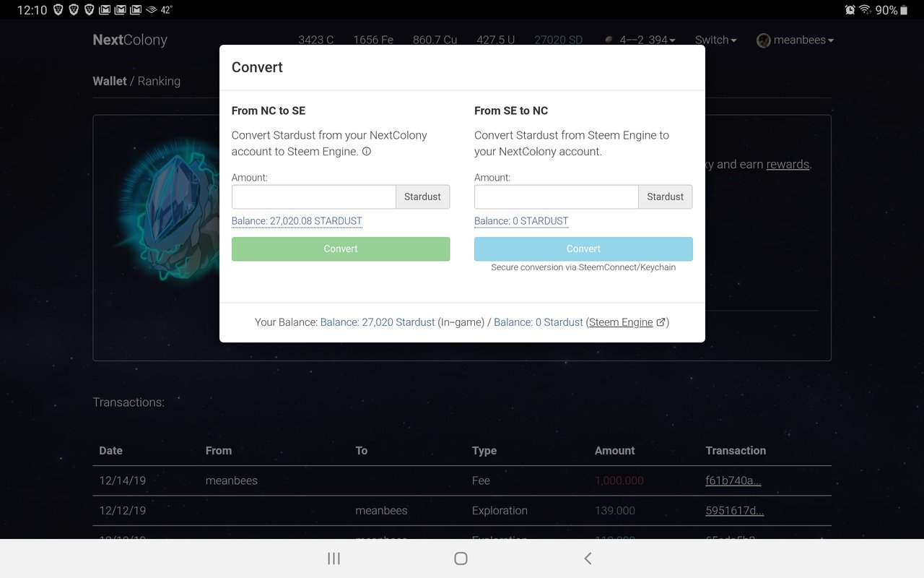924x578 pixels.
Task: Click the Fee type cell
Action: tap(481, 480)
